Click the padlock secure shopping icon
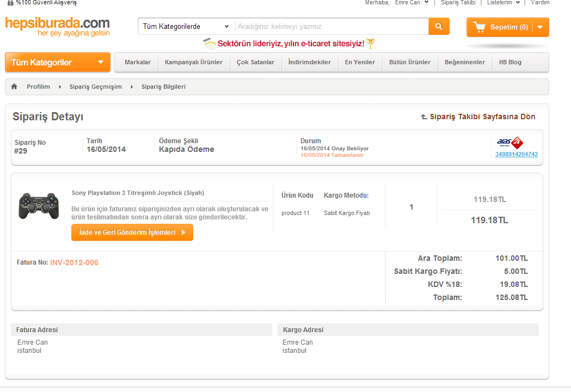 [10, 3]
